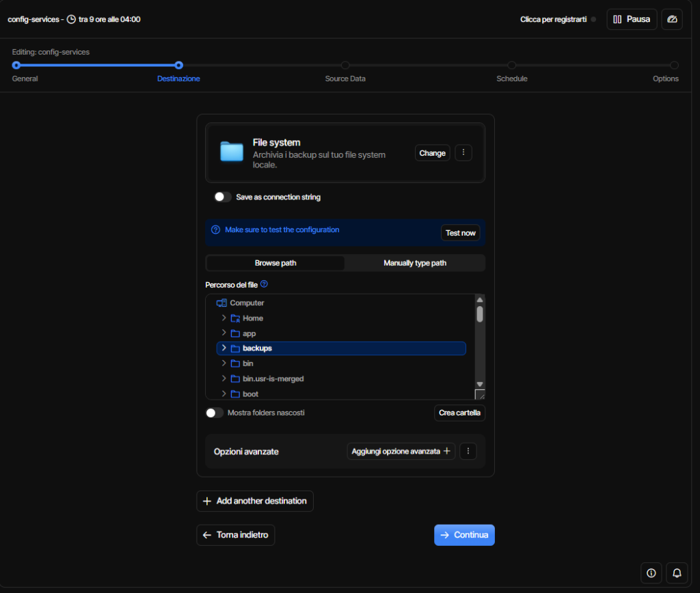Click the Computer icon in file tree

221,303
